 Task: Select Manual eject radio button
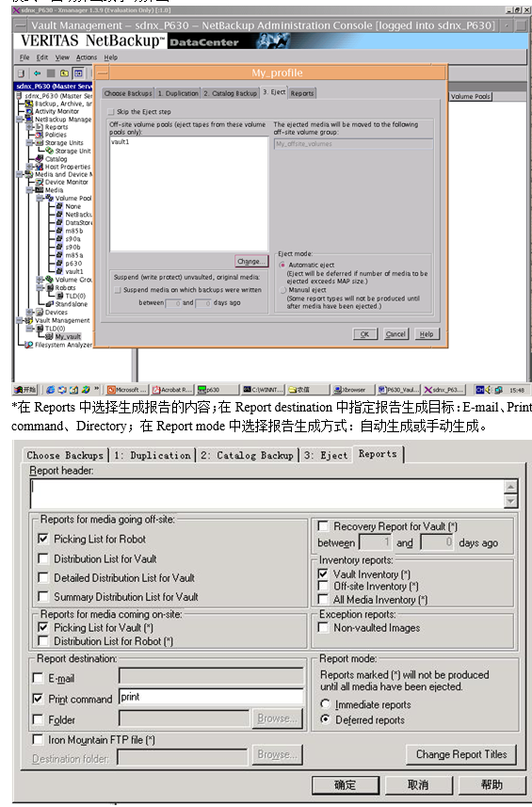(x=282, y=290)
